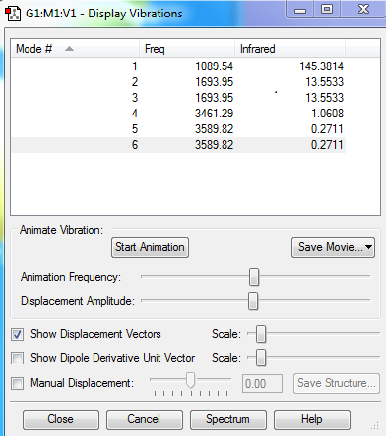Click frequency 1089.54 cell
Image resolution: width=386 pixels, height=436 pixels.
pos(214,66)
